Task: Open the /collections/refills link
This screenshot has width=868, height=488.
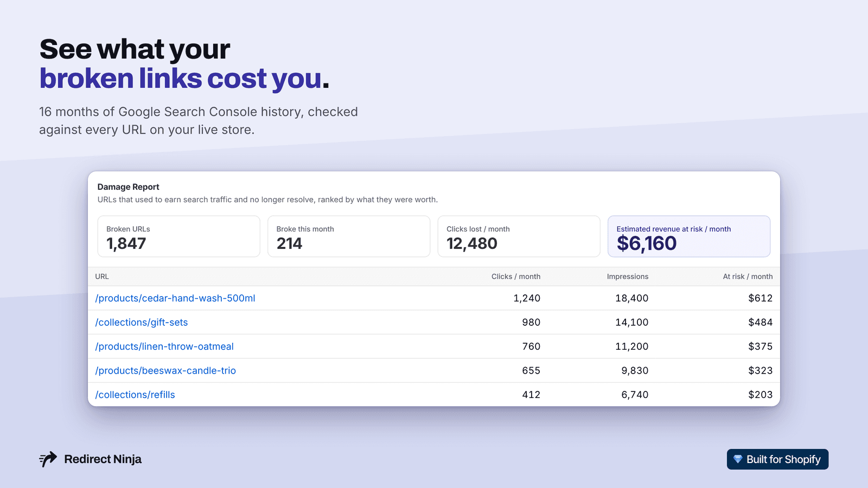Action: [x=135, y=395]
